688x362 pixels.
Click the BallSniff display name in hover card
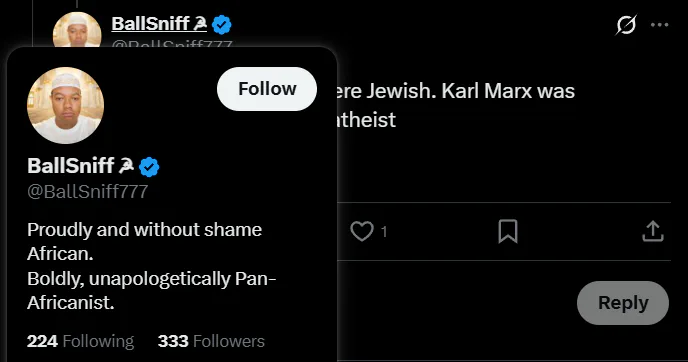point(71,166)
